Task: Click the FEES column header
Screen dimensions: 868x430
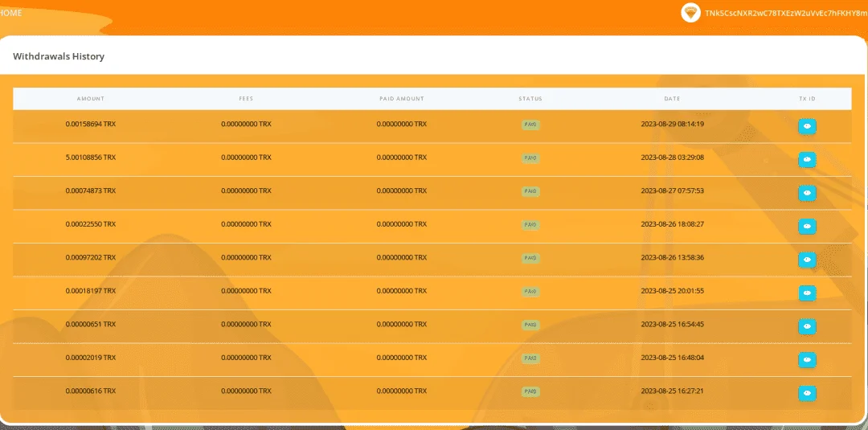Action: [x=247, y=99]
